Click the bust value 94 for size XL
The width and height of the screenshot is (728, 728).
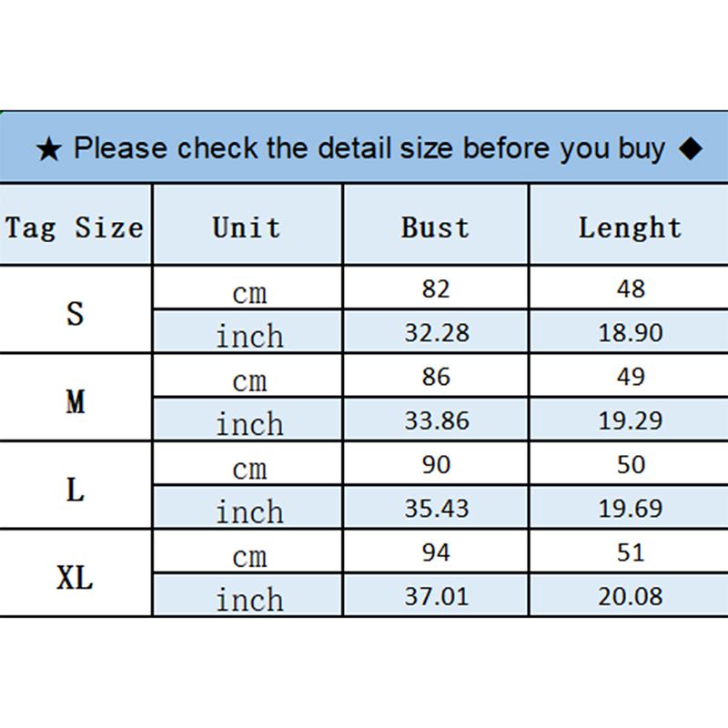coord(436,552)
